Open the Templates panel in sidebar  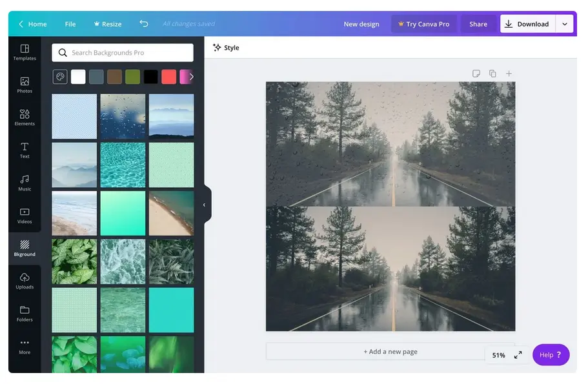coord(25,52)
